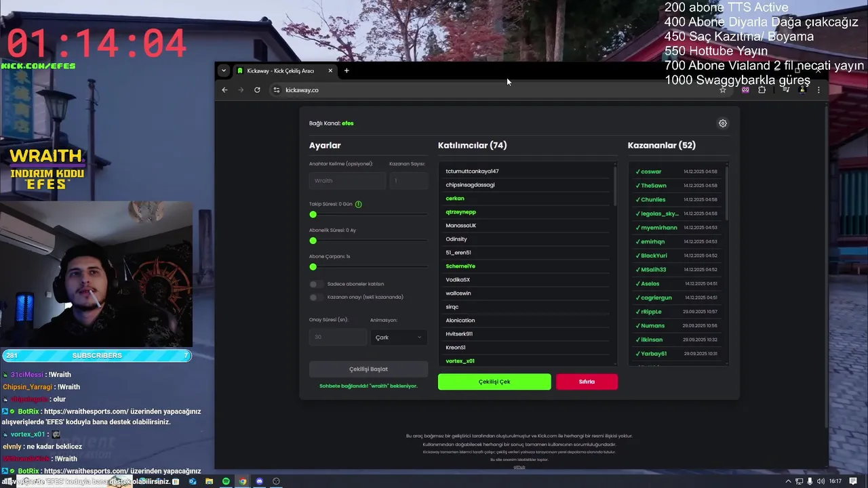Reload the kickaway.co page
Viewport: 868px width, 488px height.
pyautogui.click(x=257, y=89)
